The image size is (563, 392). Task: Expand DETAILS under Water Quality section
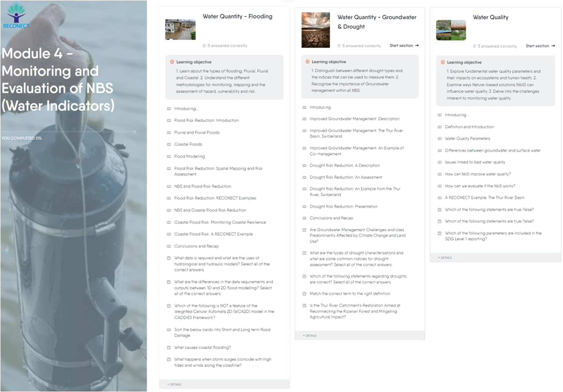click(445, 258)
